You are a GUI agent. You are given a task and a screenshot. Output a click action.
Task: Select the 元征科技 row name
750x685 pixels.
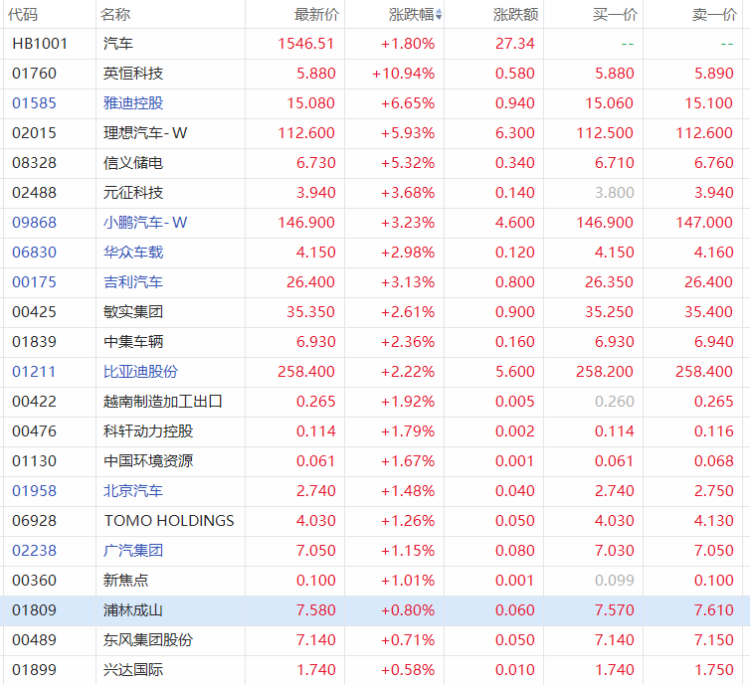coord(133,193)
